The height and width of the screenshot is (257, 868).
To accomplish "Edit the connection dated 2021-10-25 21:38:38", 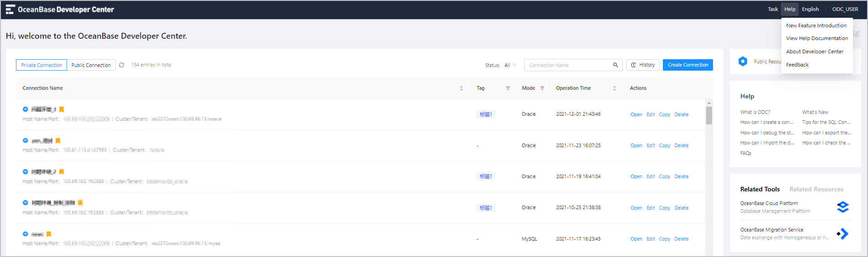I will (651, 208).
